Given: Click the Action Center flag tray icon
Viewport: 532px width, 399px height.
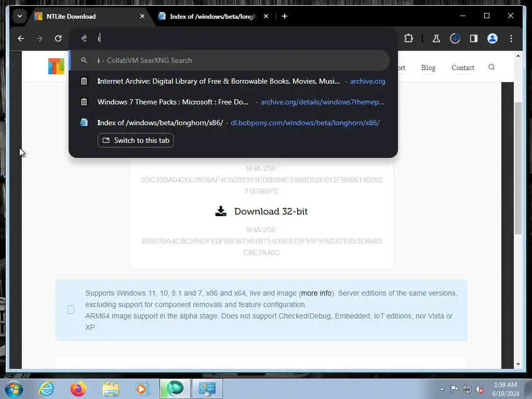Looking at the screenshot, I should (454, 389).
